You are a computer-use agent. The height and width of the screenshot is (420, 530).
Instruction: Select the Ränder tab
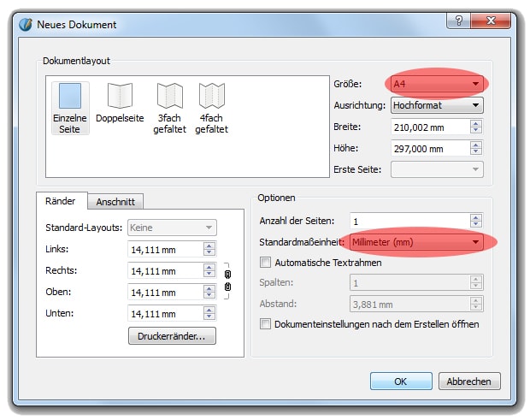60,201
